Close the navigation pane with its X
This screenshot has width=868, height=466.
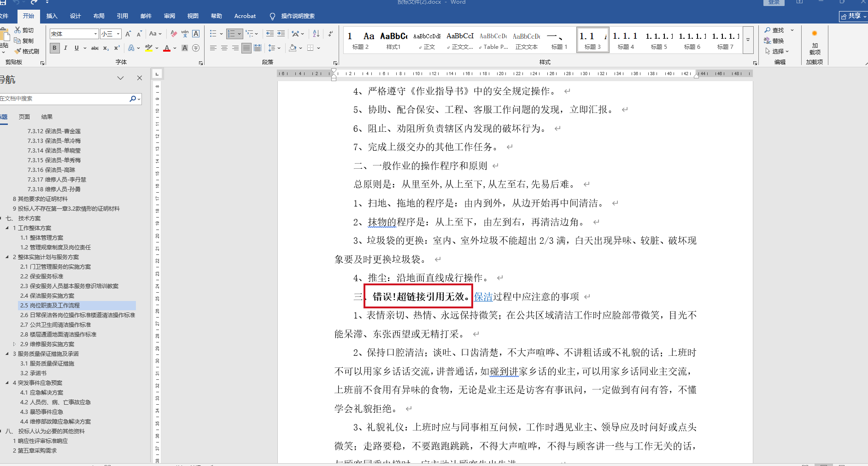[x=140, y=78]
